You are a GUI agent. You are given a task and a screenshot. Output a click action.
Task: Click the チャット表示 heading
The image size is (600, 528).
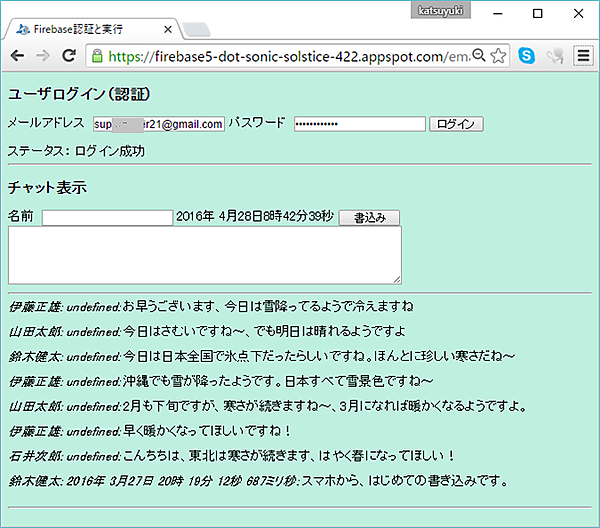click(x=47, y=187)
